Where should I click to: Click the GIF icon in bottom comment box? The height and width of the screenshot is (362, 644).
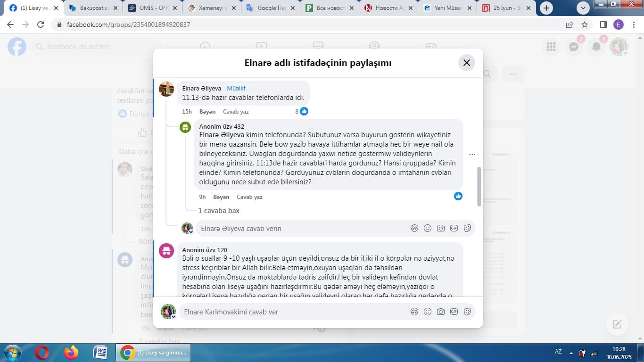pos(454,312)
